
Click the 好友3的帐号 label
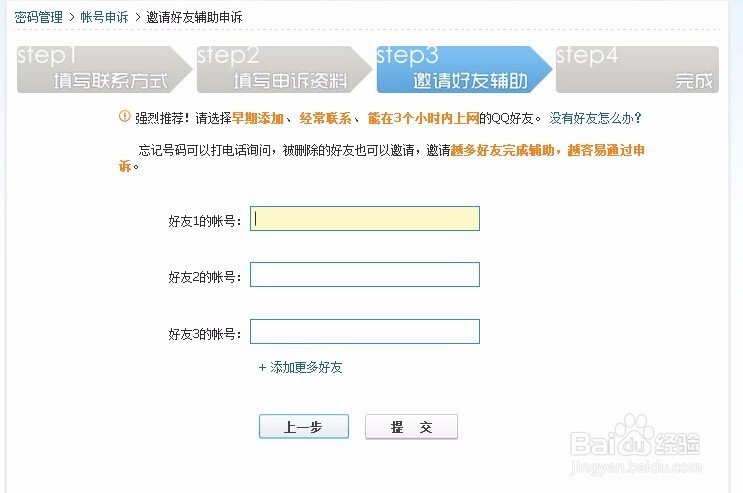(205, 334)
